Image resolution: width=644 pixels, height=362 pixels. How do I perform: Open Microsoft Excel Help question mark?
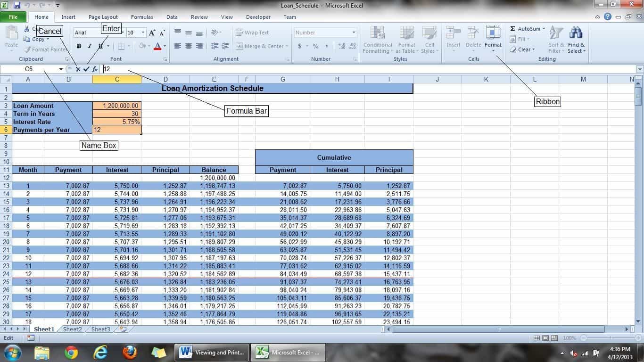608,16
